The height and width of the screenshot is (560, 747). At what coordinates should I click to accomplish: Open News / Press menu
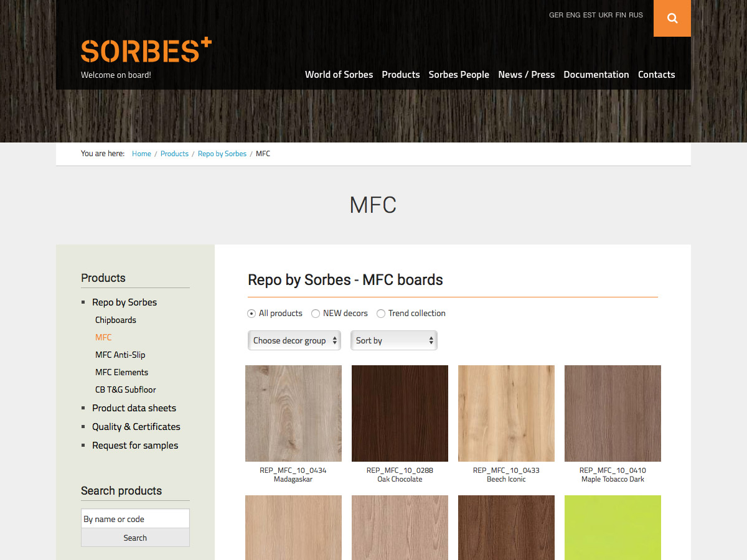coord(527,75)
